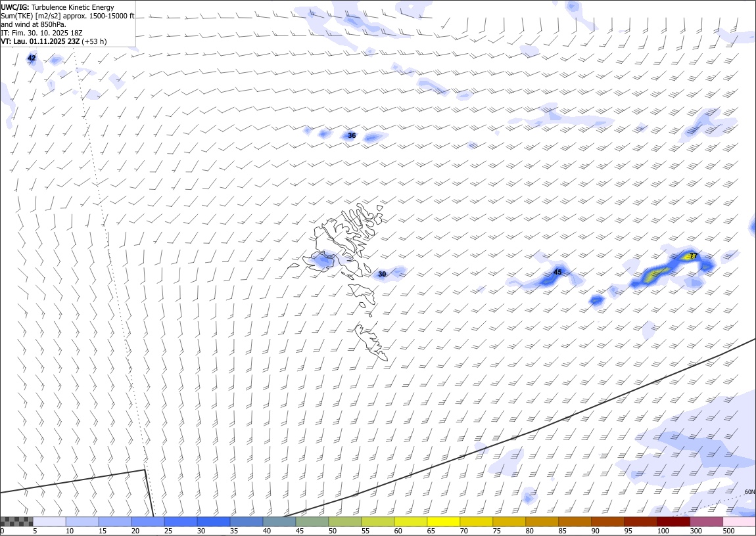Click the legend tick label '50'
This screenshot has width=756, height=536.
pos(333,531)
